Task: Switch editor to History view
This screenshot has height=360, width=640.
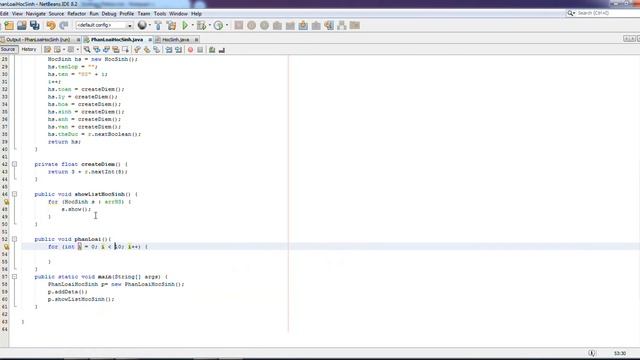Action: pyautogui.click(x=29, y=49)
